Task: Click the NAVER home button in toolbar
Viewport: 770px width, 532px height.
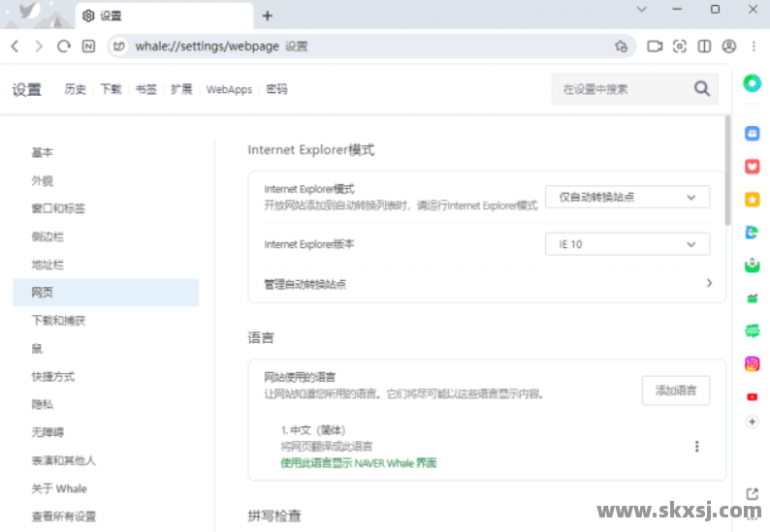Action: tap(89, 46)
